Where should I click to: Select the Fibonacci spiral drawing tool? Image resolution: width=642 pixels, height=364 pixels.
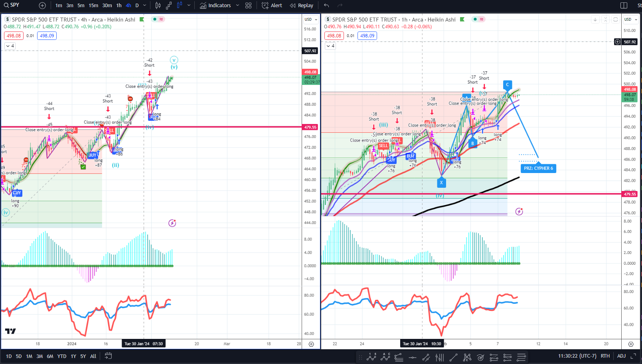480,358
